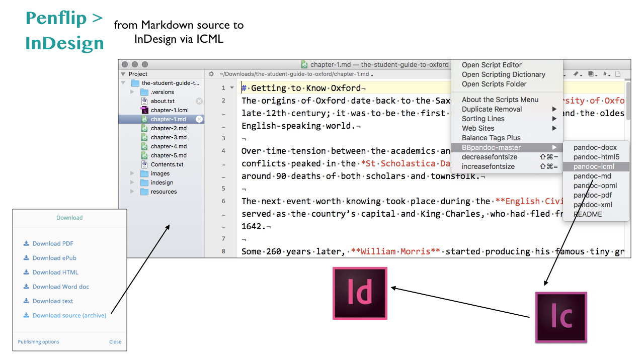The image size is (644, 362).
Task: Expand the .versions folder
Action: (x=132, y=92)
